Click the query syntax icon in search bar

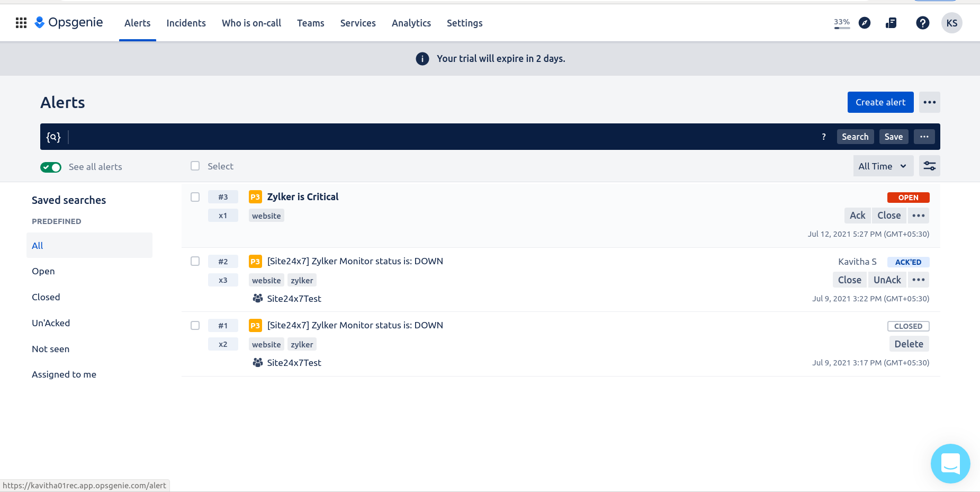click(53, 137)
